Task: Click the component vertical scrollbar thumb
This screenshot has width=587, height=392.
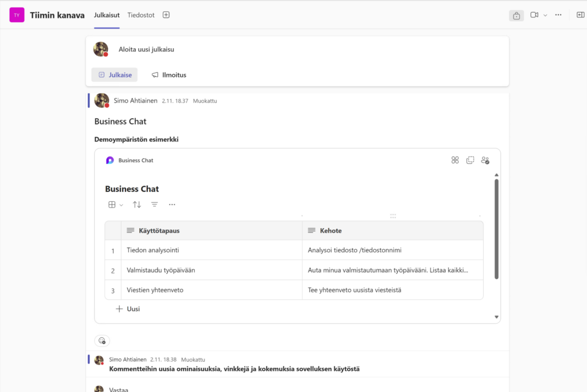Action: click(496, 229)
